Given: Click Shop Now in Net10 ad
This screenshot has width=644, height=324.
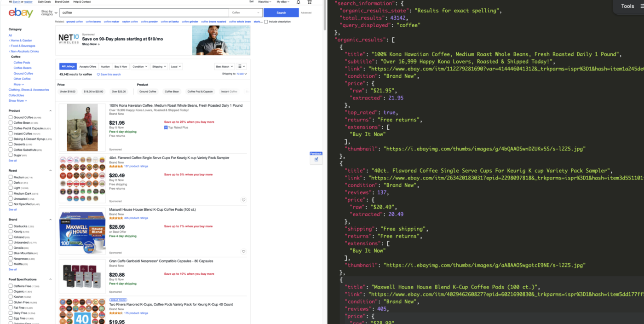Looking at the screenshot, I should click(x=91, y=44).
